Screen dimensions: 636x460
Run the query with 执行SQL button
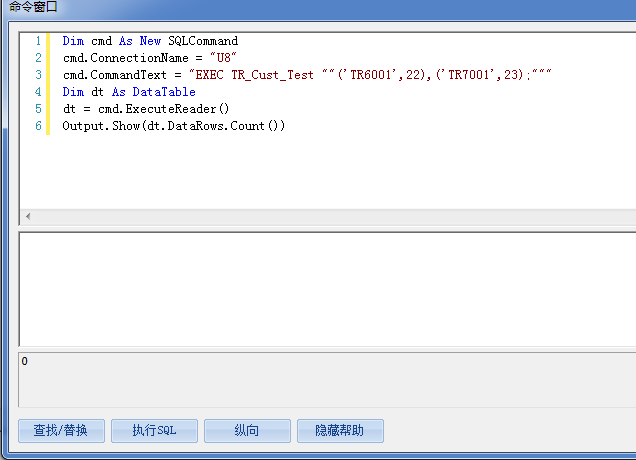point(154,431)
